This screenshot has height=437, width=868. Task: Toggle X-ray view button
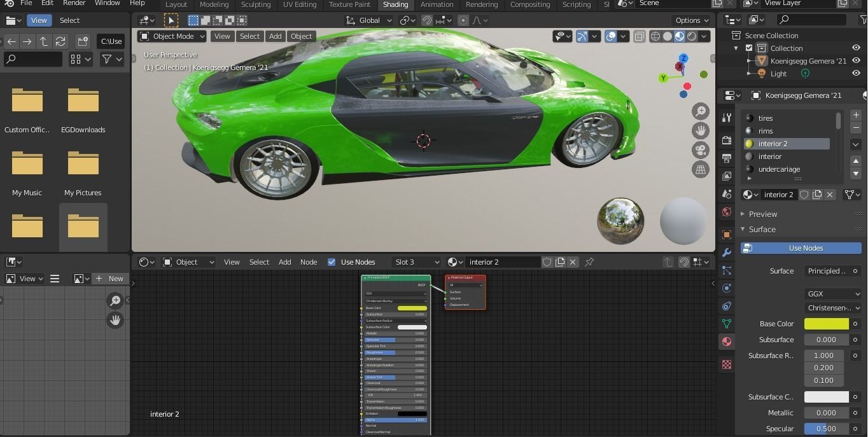tap(639, 36)
